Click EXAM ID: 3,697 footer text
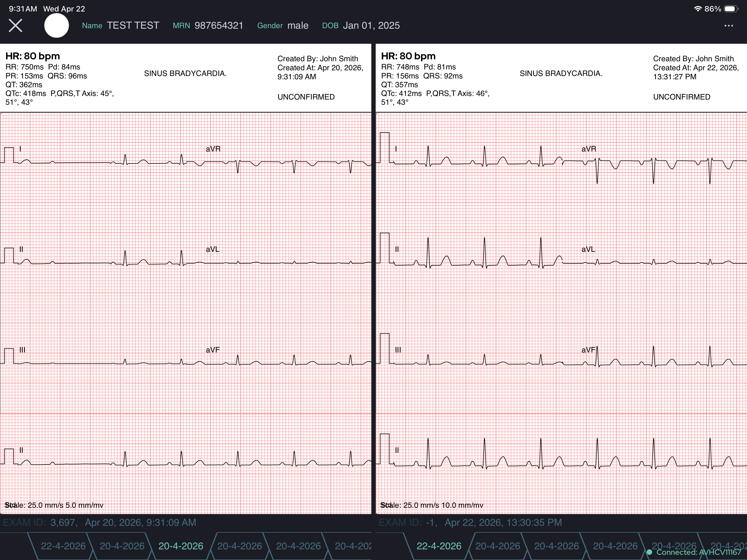This screenshot has height=560, width=747. [x=99, y=523]
